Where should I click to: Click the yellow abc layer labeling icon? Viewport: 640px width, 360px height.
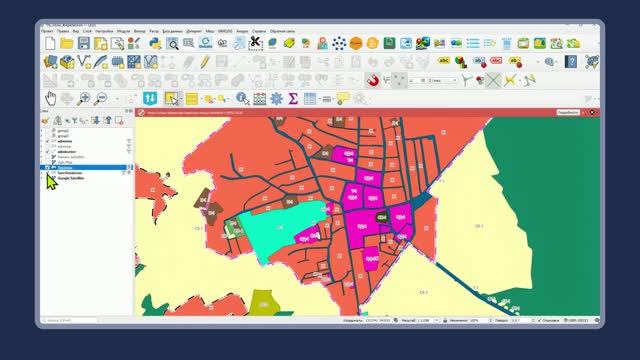coord(444,61)
